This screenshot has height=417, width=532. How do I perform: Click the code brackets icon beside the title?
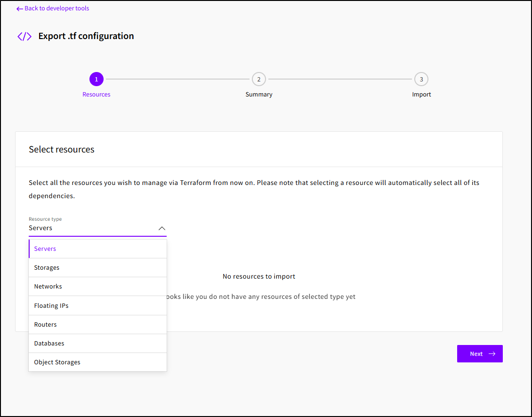24,36
